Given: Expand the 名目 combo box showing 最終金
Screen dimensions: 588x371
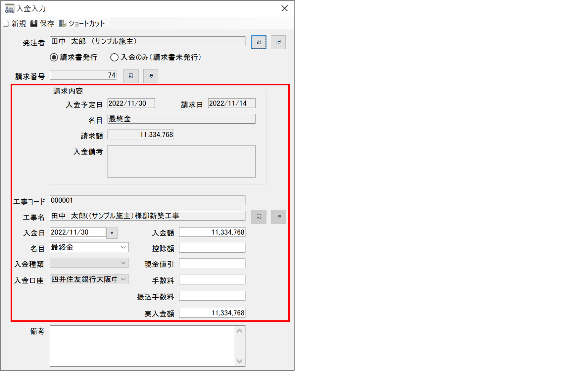Looking at the screenshot, I should pos(123,247).
